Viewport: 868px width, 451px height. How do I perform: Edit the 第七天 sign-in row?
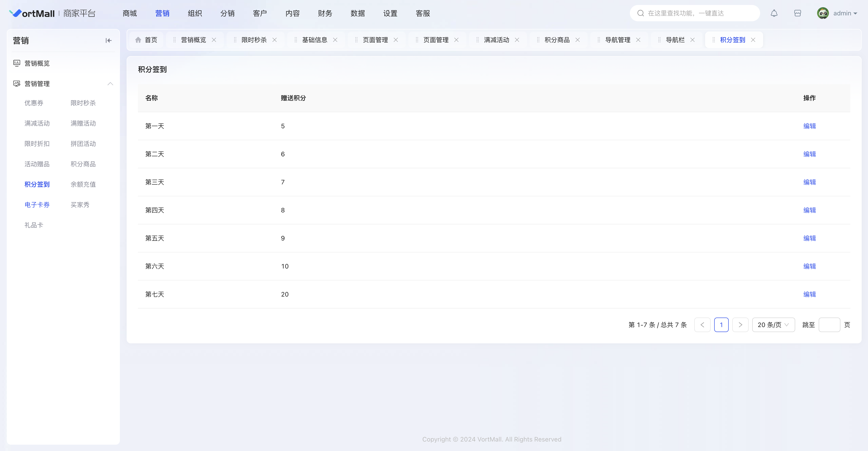(x=809, y=294)
